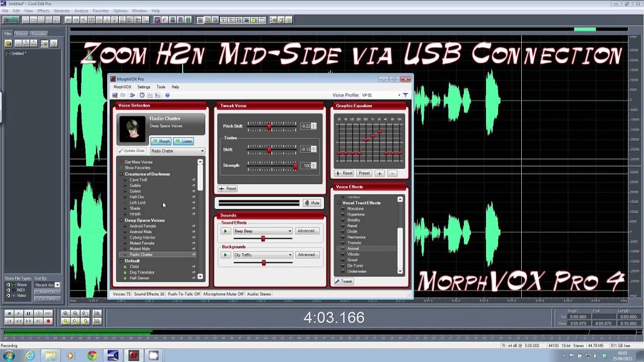Click the help question-mark icon in Files panel

click(54, 43)
